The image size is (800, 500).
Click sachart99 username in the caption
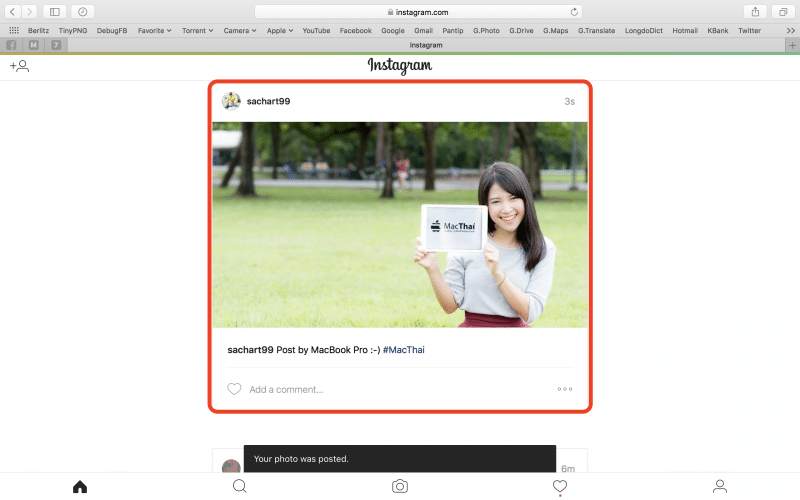pyautogui.click(x=250, y=350)
